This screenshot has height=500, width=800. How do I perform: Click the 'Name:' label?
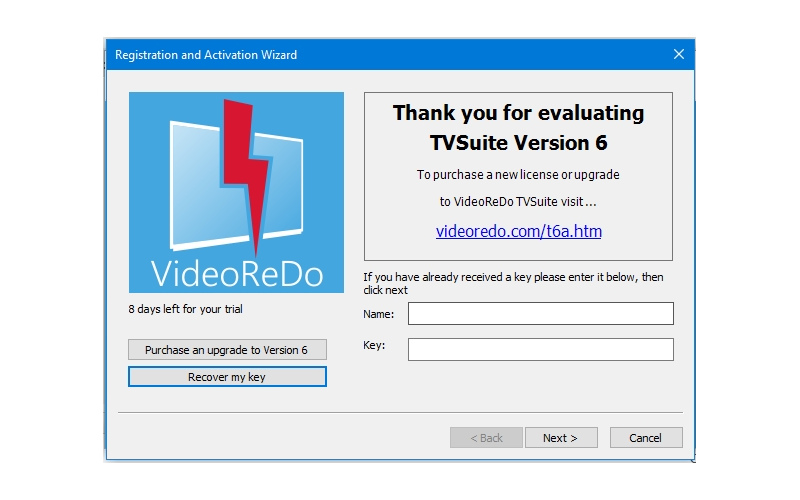click(378, 314)
